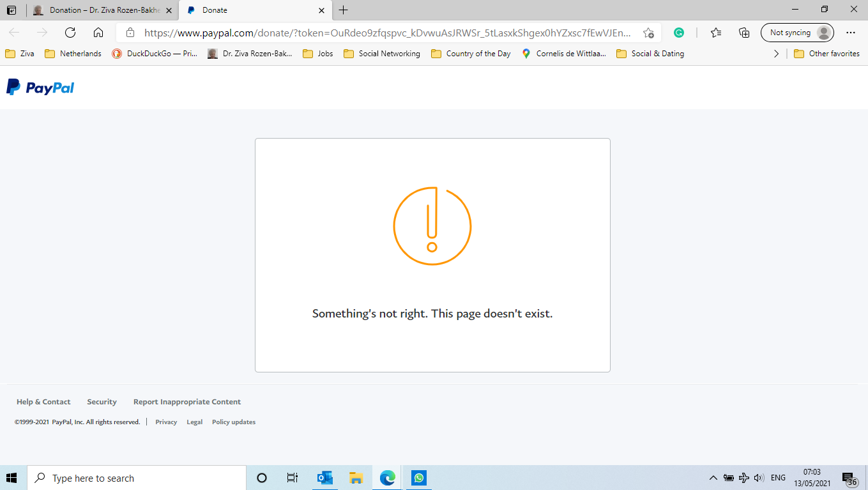Go back with the browser back arrow
Screen dimensions: 868x490
pyautogui.click(x=14, y=33)
